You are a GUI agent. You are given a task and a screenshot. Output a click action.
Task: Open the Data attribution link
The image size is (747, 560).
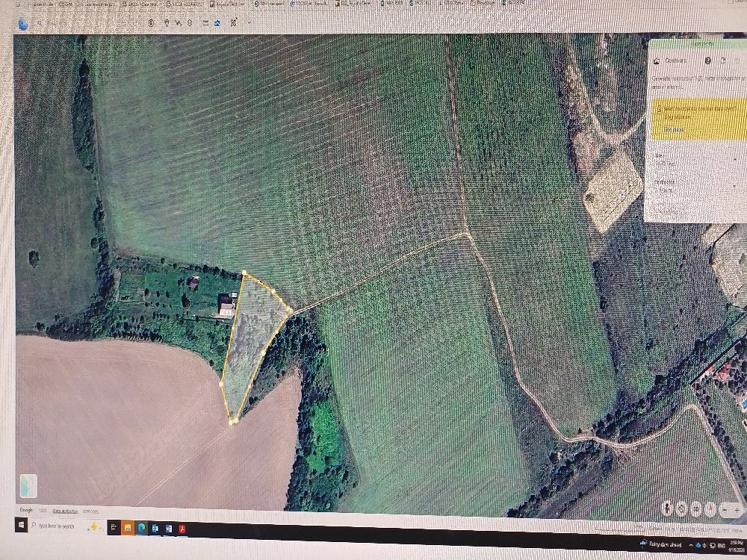point(65,510)
